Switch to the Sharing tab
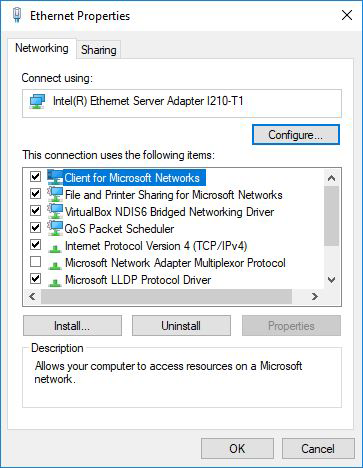363x468 pixels. tap(99, 50)
